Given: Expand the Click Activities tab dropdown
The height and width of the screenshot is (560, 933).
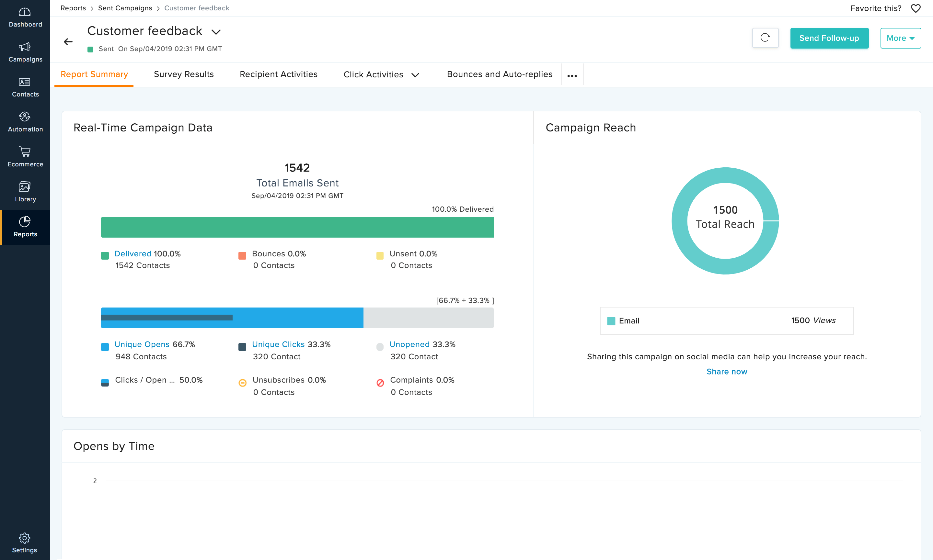Looking at the screenshot, I should [x=415, y=75].
